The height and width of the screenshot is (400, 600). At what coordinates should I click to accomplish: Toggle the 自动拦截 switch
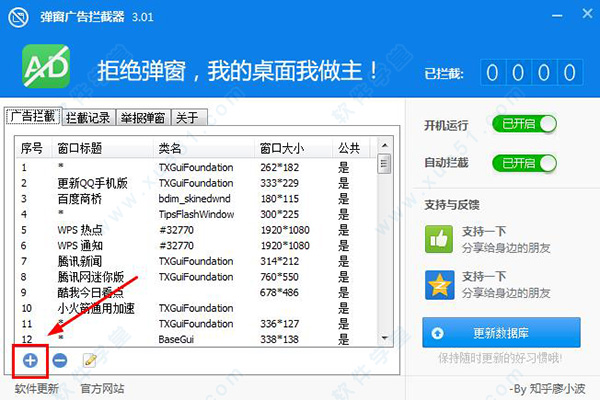click(524, 163)
